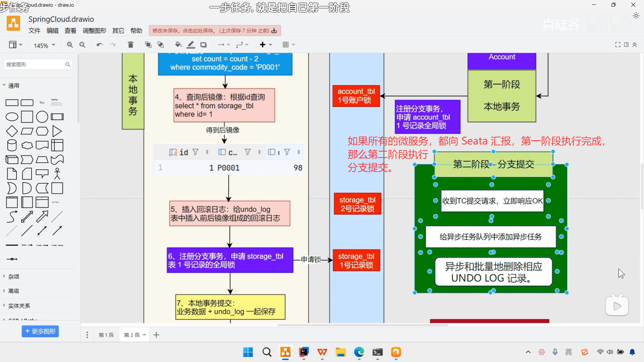Click the zoom out magnifier icon
This screenshot has height=362, width=644.
tap(82, 45)
